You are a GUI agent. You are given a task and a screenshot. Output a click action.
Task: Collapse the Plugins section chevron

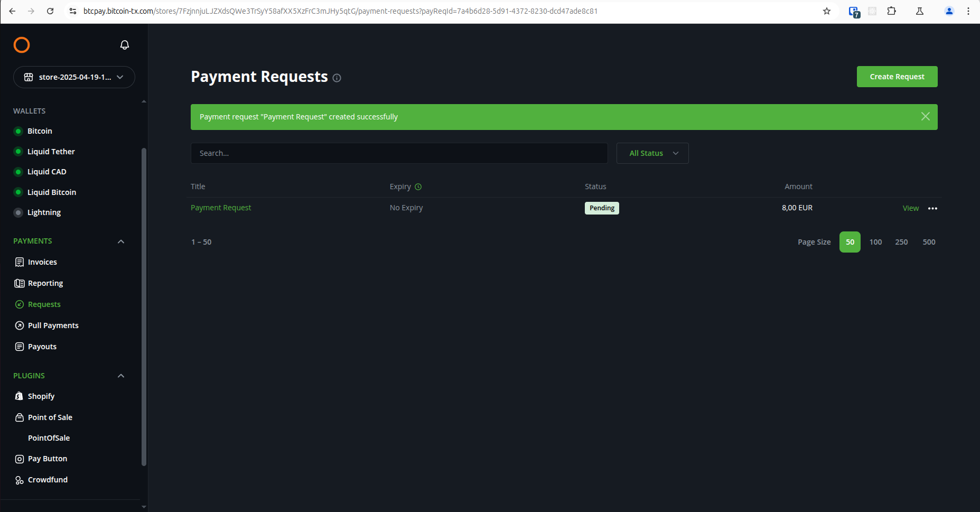(121, 376)
